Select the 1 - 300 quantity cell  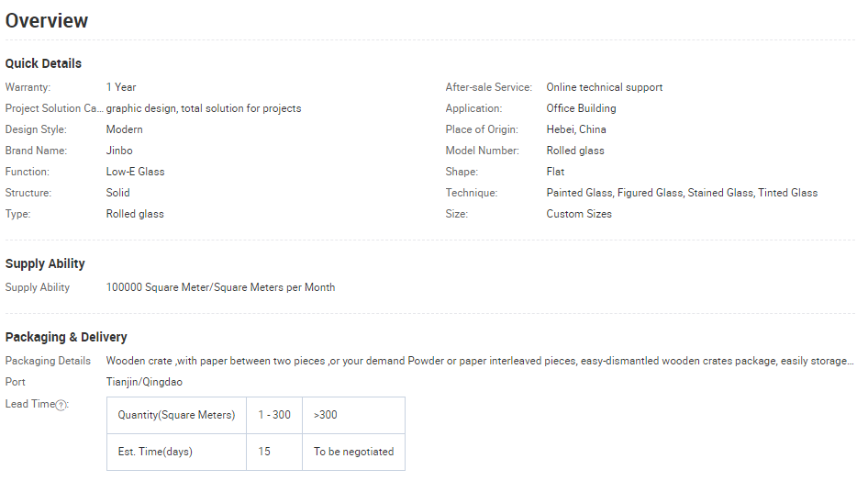pos(273,415)
